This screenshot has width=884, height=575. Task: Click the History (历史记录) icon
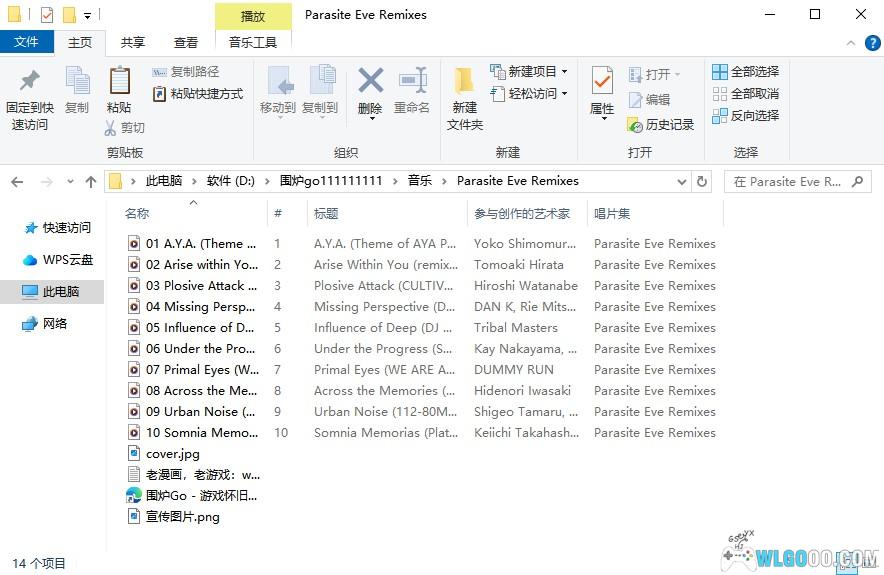[635, 125]
